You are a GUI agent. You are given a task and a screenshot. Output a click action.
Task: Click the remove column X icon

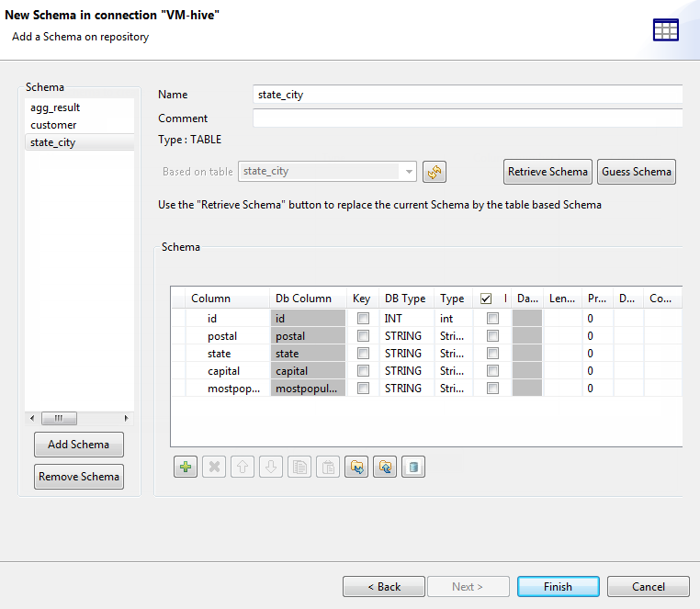(214, 467)
